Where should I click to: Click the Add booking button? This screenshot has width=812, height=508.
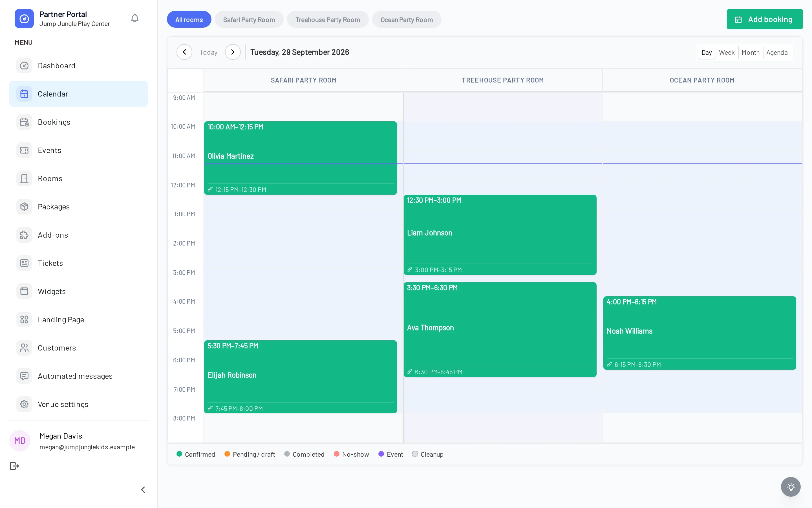pos(765,19)
